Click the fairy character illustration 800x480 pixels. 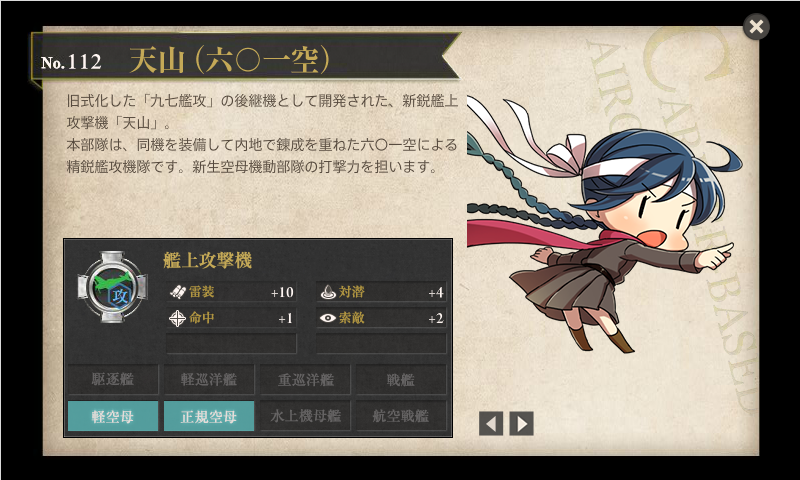pos(602,224)
